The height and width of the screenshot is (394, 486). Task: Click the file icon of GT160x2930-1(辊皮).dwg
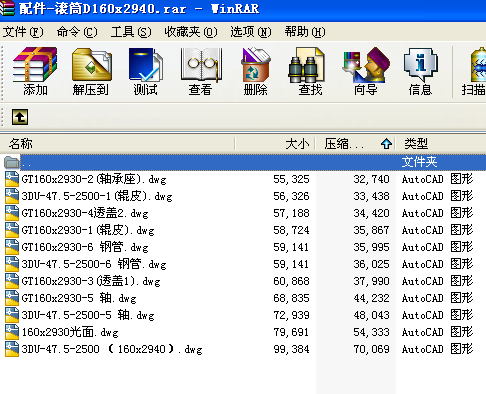(x=12, y=230)
